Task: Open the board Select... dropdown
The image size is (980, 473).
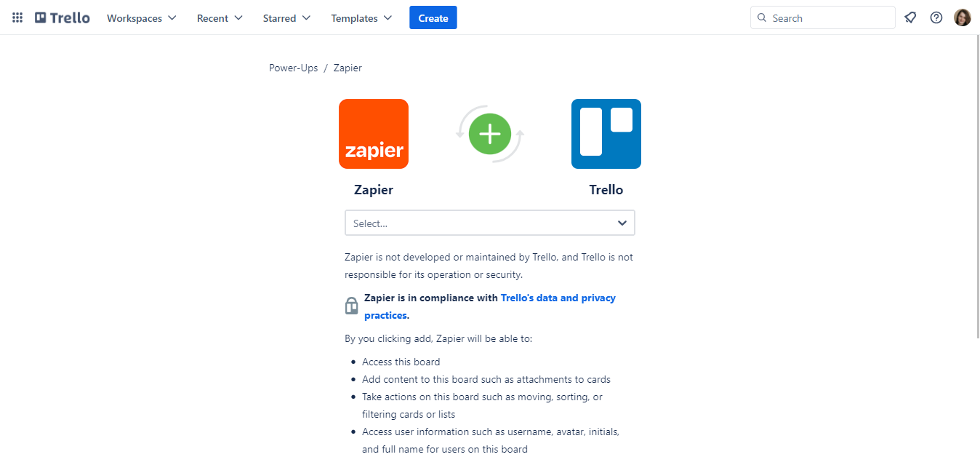Action: (x=490, y=223)
